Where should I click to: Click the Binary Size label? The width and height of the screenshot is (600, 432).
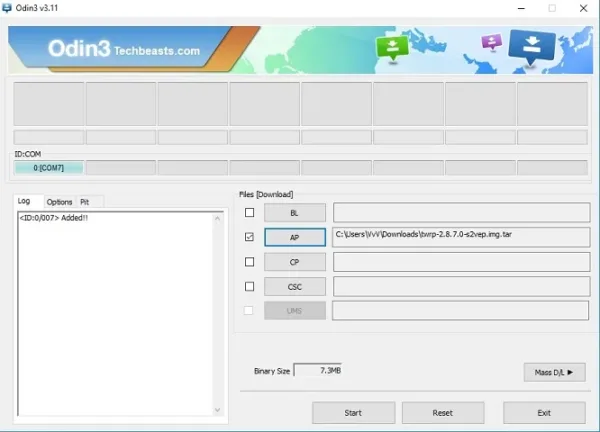coord(272,371)
